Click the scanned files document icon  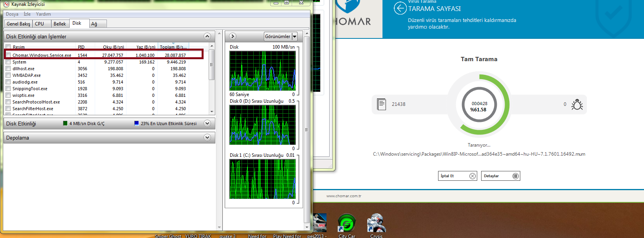(381, 104)
